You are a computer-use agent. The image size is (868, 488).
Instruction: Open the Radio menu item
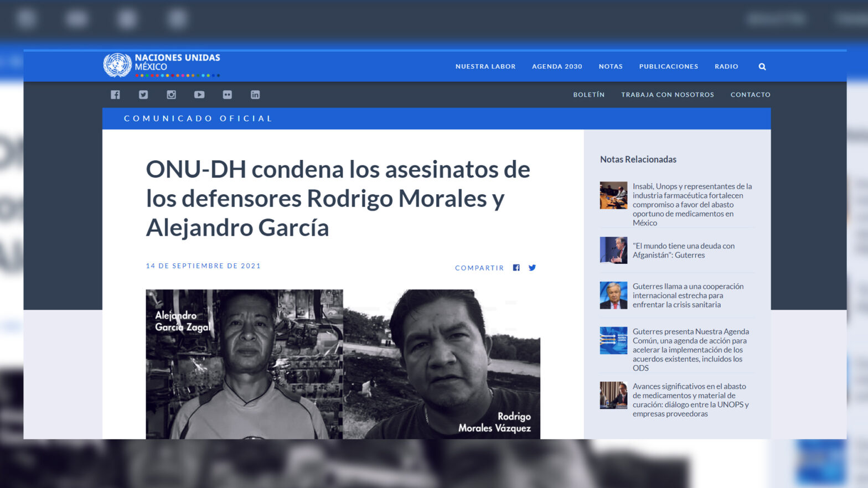point(726,66)
